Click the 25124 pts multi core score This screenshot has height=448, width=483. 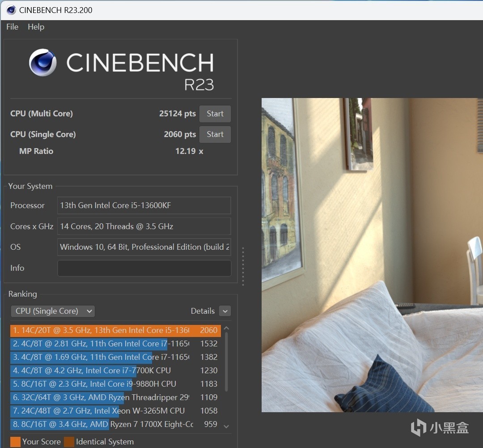pyautogui.click(x=178, y=114)
